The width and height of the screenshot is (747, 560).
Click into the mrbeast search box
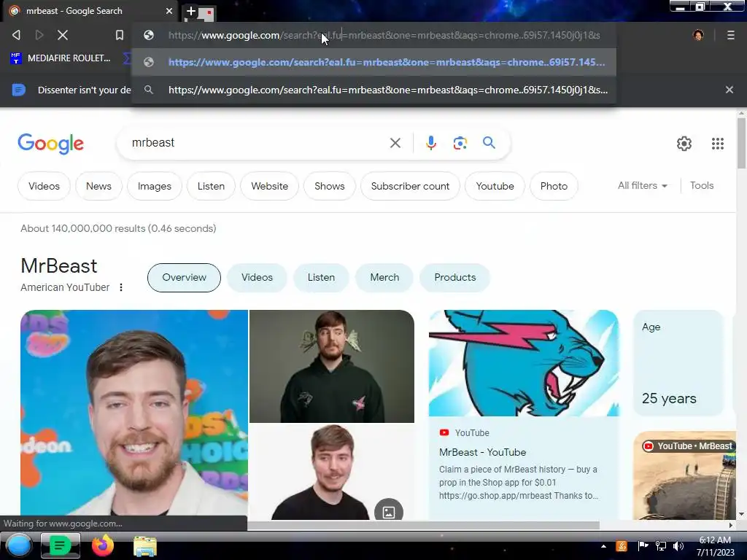click(x=252, y=143)
